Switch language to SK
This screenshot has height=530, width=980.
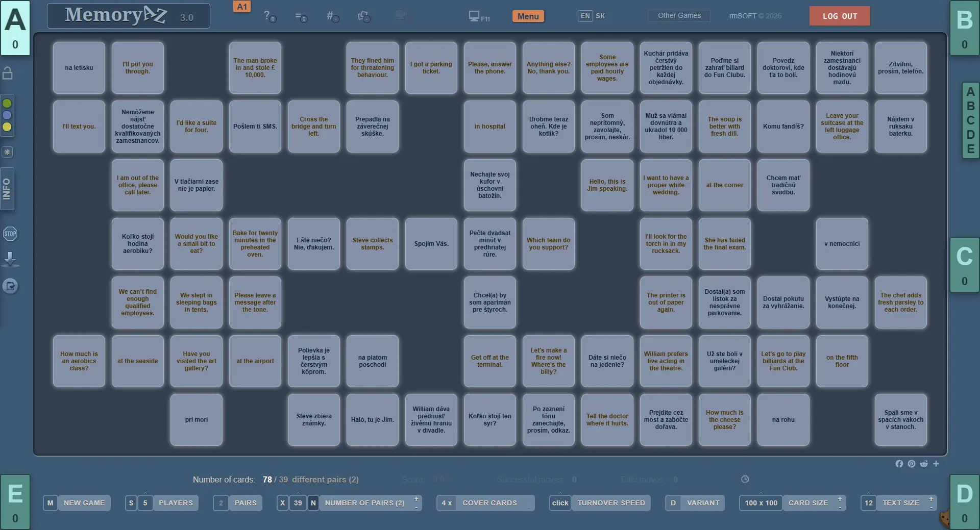tap(600, 16)
